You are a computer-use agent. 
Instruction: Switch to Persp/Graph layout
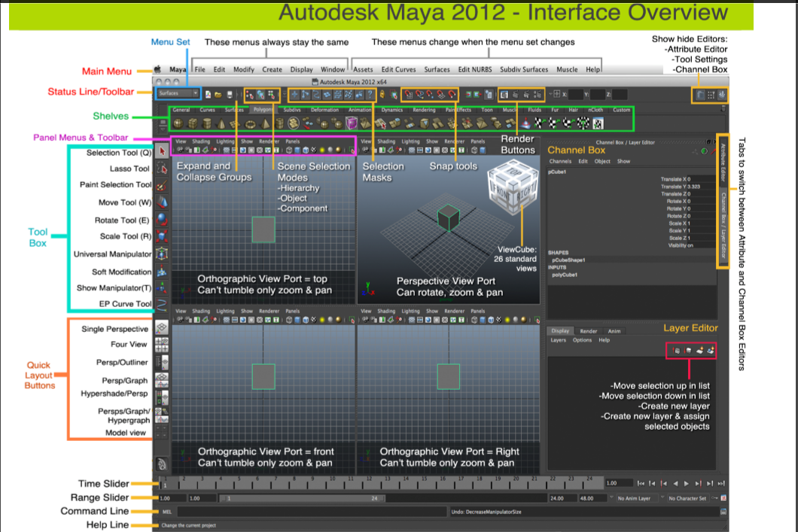pos(162,379)
